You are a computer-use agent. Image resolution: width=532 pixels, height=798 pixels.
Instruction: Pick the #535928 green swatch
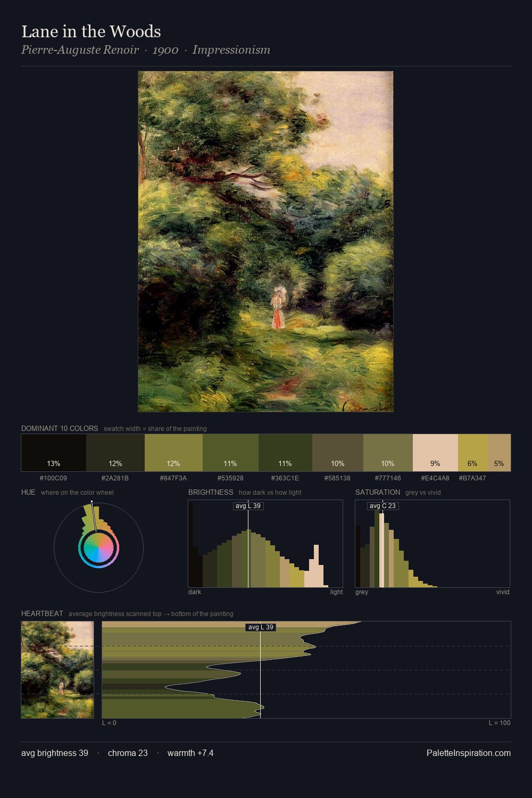230,453
